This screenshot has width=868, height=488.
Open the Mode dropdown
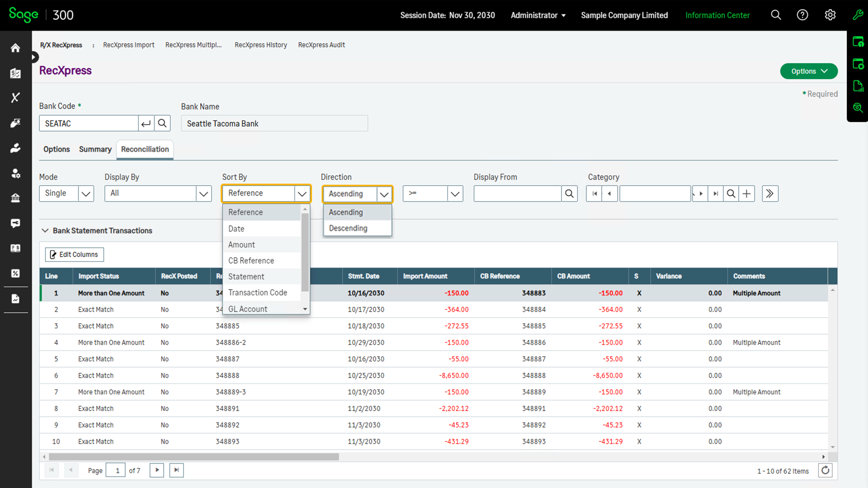click(85, 194)
